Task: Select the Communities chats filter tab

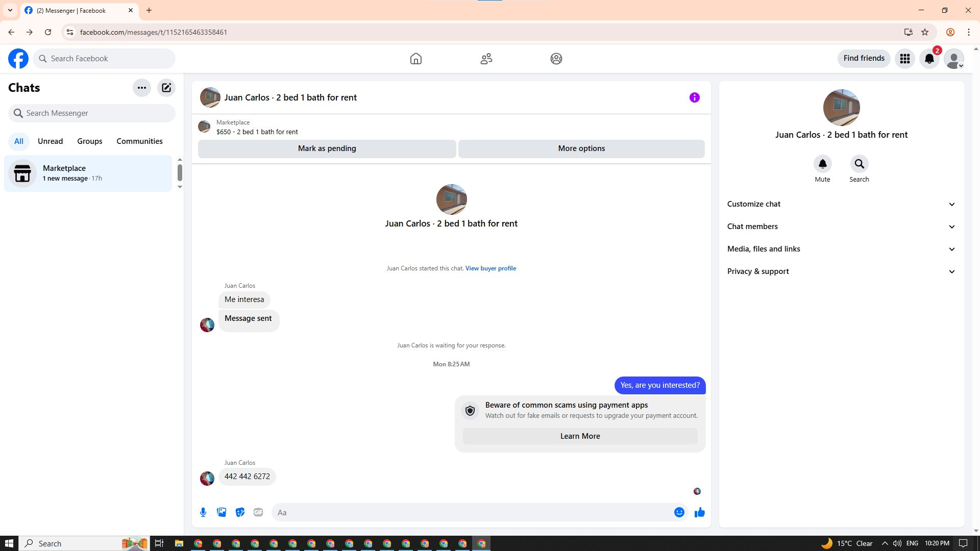Action: coord(139,141)
